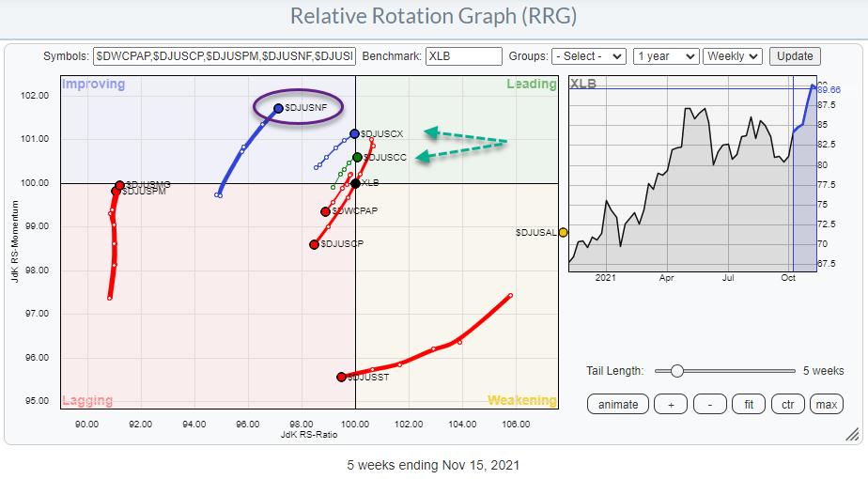
Task: Click the orange $DJUSAL marker
Action: click(x=563, y=232)
